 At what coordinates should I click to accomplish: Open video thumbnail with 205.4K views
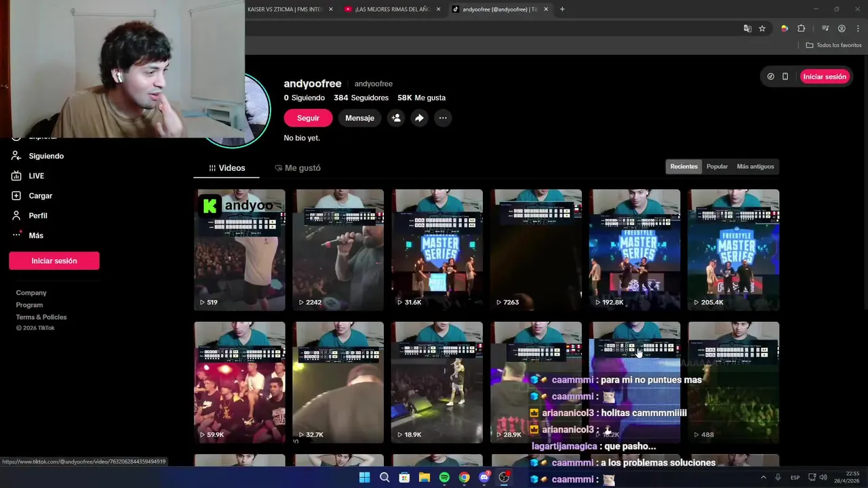[734, 249]
